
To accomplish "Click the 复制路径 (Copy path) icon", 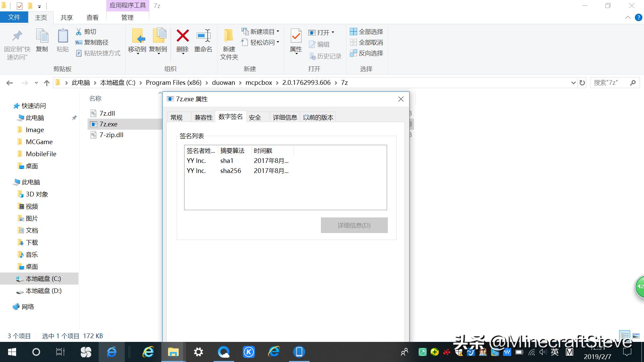I will click(x=79, y=43).
